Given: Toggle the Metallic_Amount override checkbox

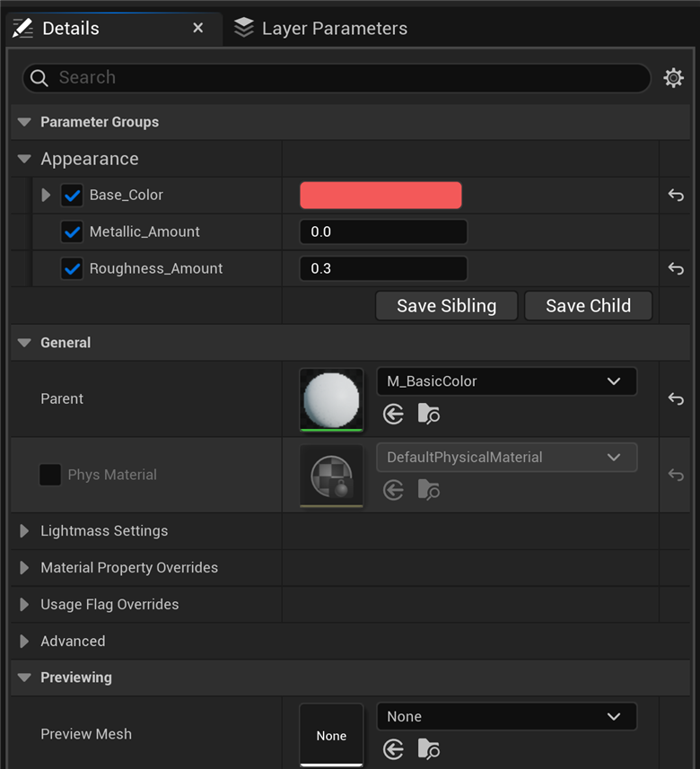Looking at the screenshot, I should 72,232.
